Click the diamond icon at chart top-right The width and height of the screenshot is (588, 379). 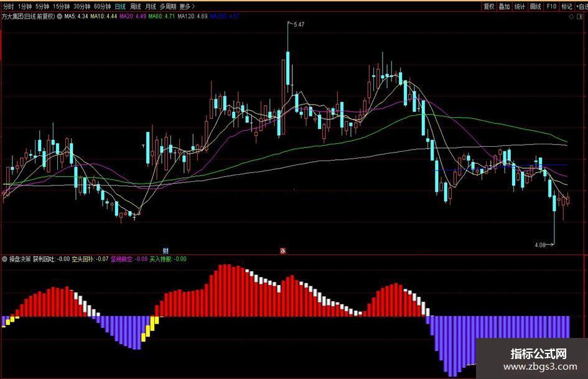coord(571,17)
